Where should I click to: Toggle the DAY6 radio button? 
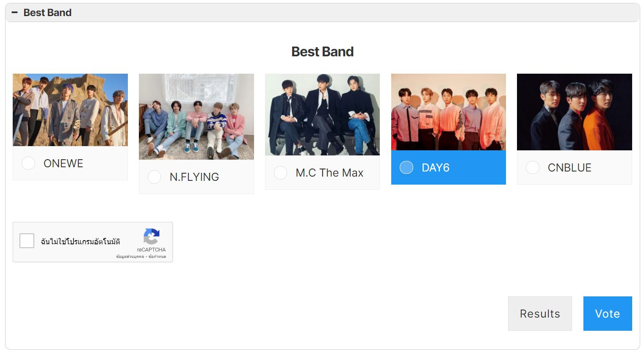pos(406,168)
